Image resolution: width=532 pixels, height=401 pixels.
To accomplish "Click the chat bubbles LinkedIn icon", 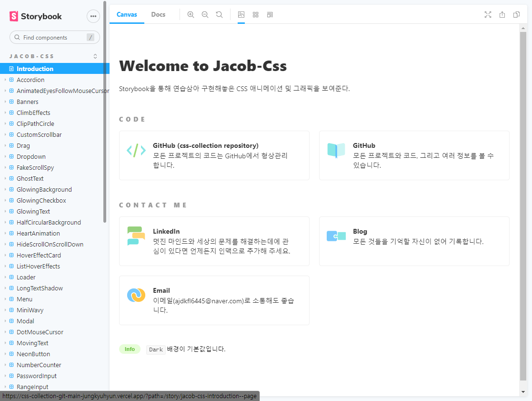I will click(136, 236).
